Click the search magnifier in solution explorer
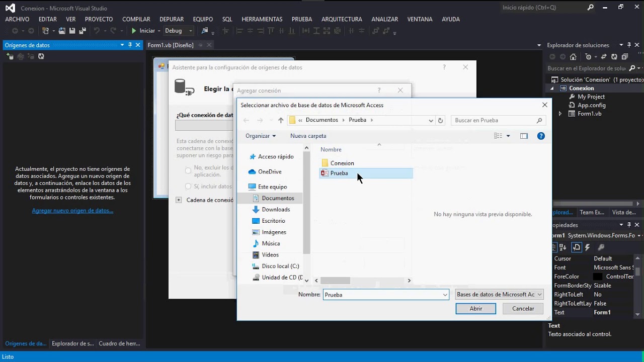 [632, 68]
